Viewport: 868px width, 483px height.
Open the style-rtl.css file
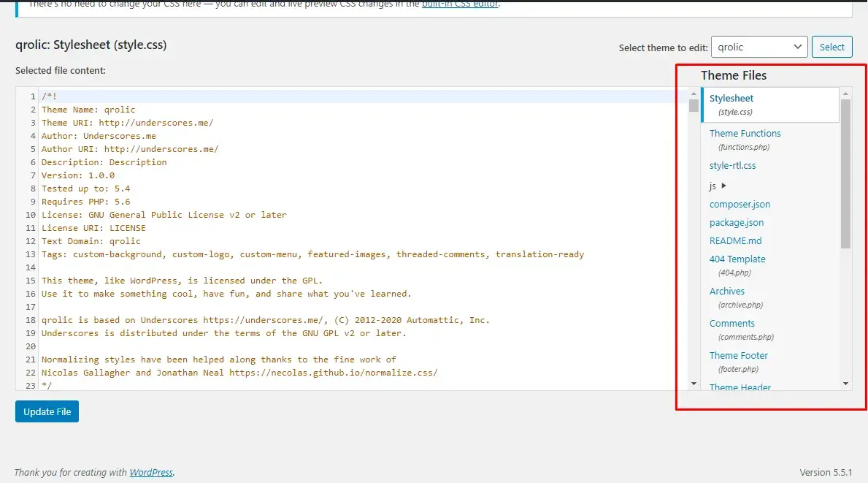coord(732,166)
